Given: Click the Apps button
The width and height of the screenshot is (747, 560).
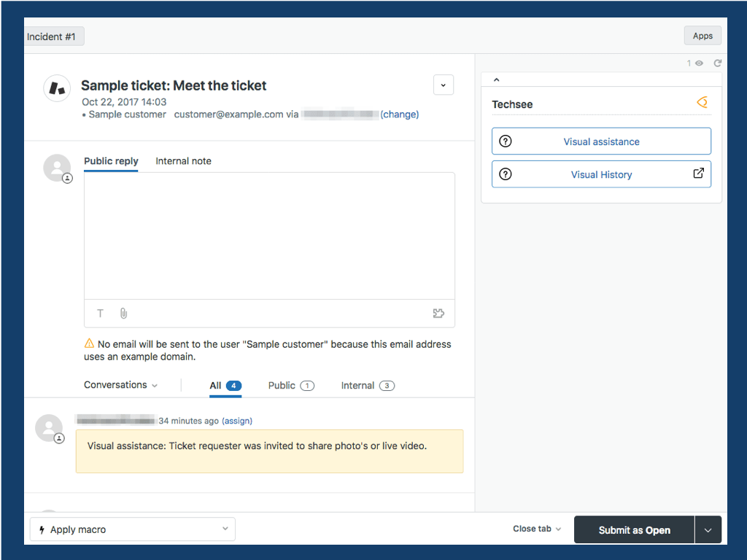Looking at the screenshot, I should [703, 36].
